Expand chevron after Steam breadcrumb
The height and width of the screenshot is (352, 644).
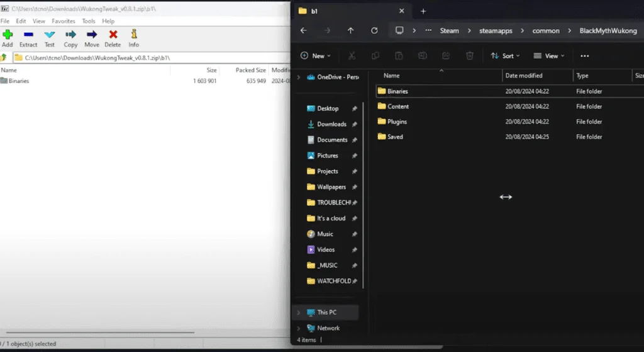click(x=469, y=30)
